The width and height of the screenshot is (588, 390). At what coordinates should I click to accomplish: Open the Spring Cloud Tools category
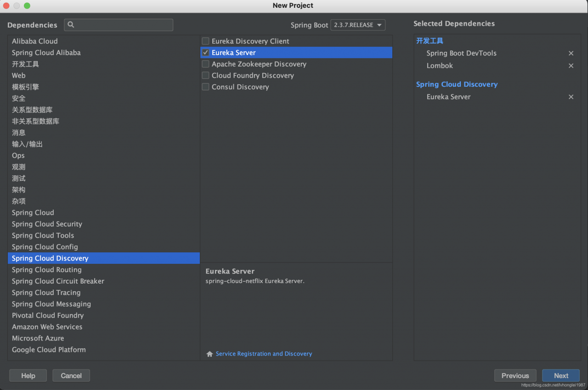[x=104, y=235]
